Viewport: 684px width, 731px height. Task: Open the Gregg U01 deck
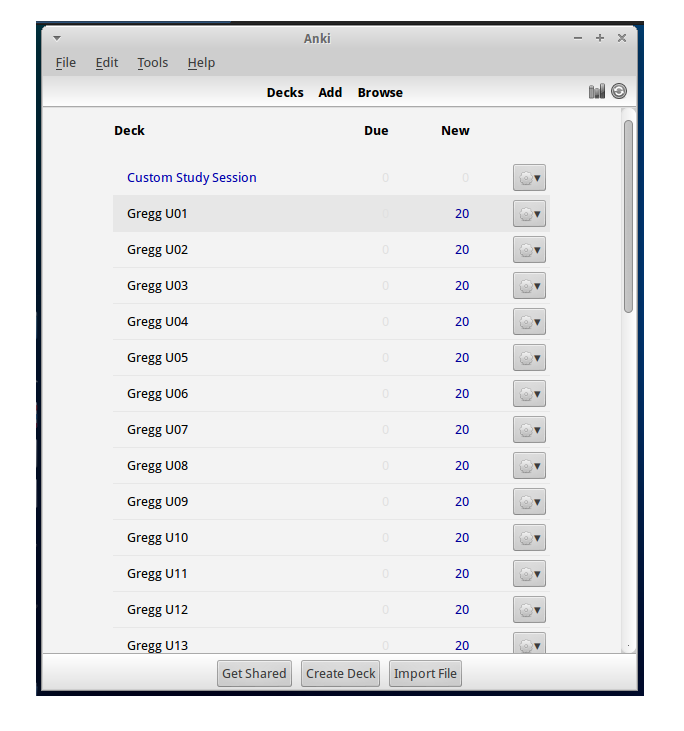(157, 214)
